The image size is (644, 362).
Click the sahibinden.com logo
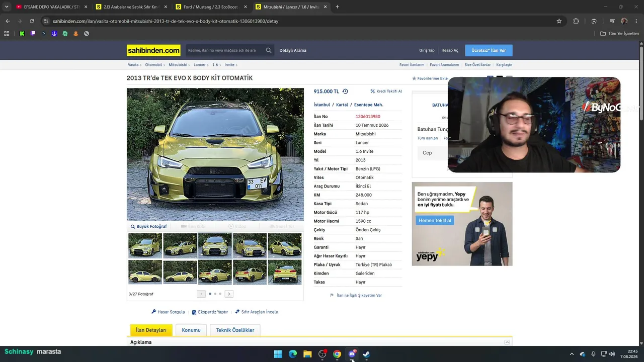coord(153,50)
